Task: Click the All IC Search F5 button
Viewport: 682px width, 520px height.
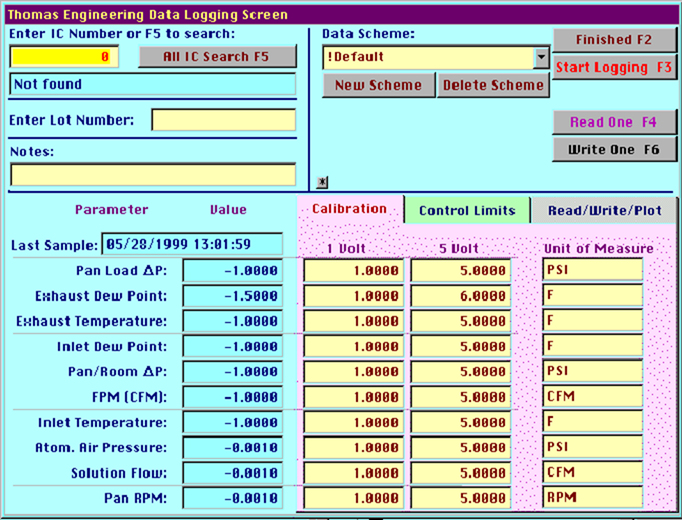Action: tap(217, 57)
